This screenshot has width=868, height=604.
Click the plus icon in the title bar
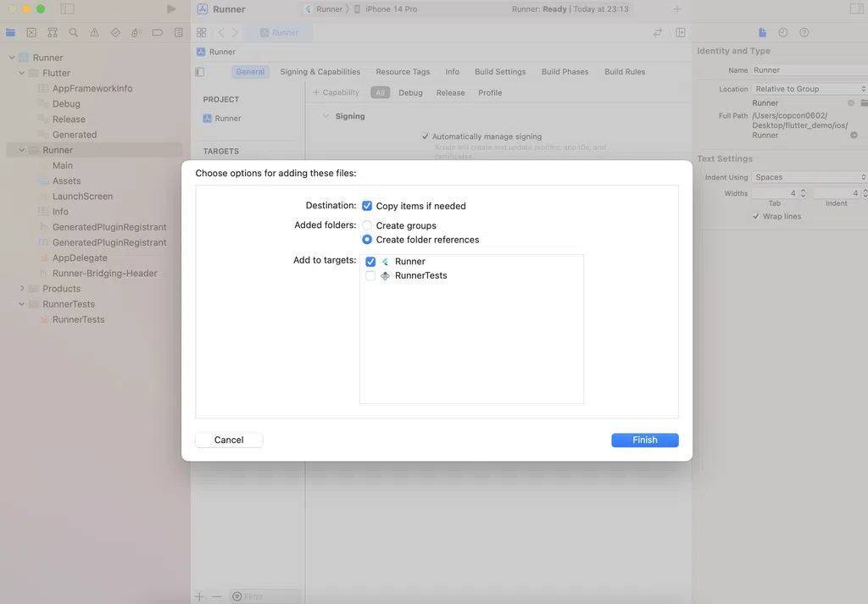[677, 8]
